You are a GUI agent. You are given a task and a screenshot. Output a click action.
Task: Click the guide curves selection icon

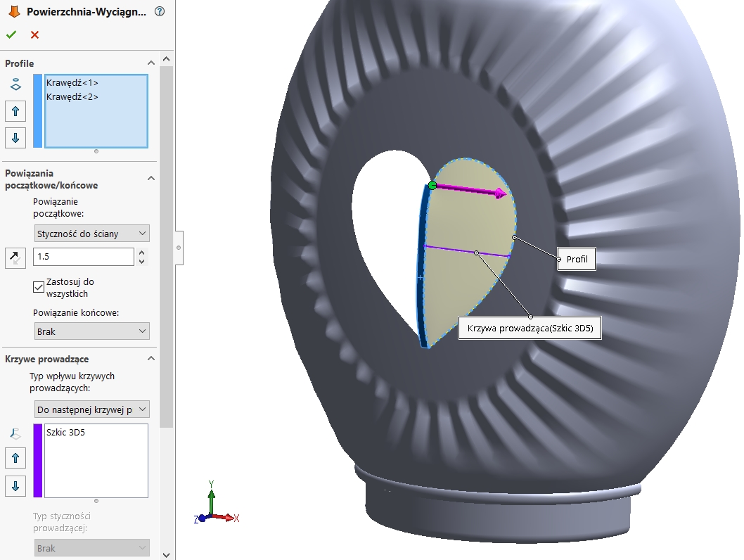(x=15, y=433)
